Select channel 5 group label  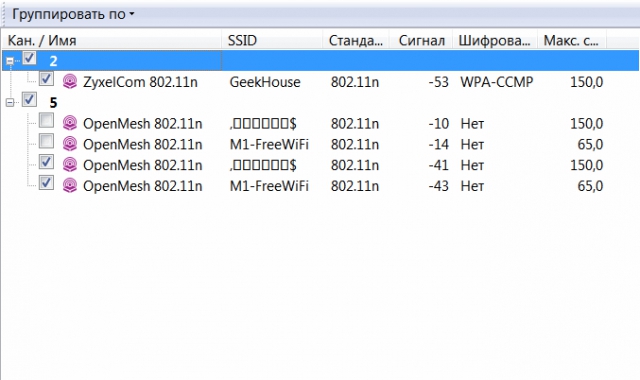(x=53, y=103)
